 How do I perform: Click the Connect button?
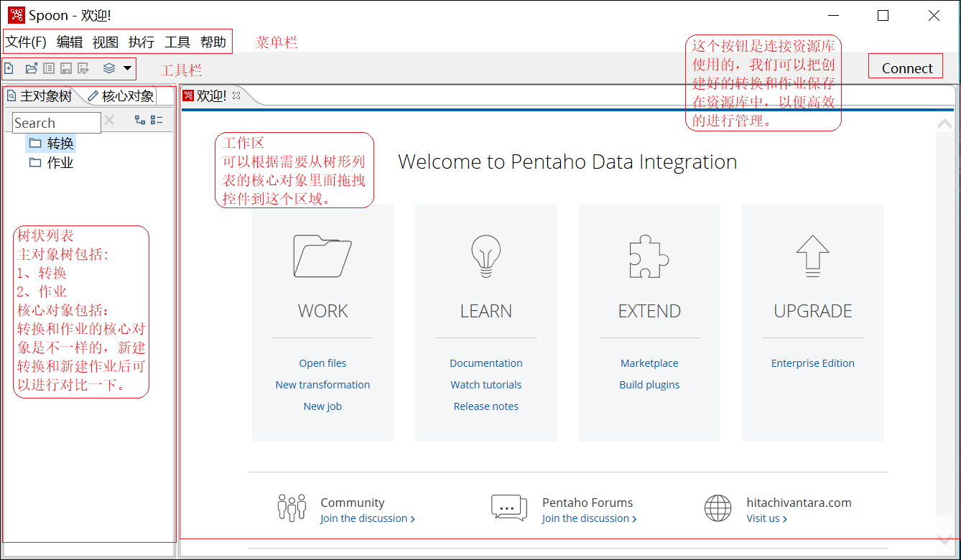[x=906, y=68]
